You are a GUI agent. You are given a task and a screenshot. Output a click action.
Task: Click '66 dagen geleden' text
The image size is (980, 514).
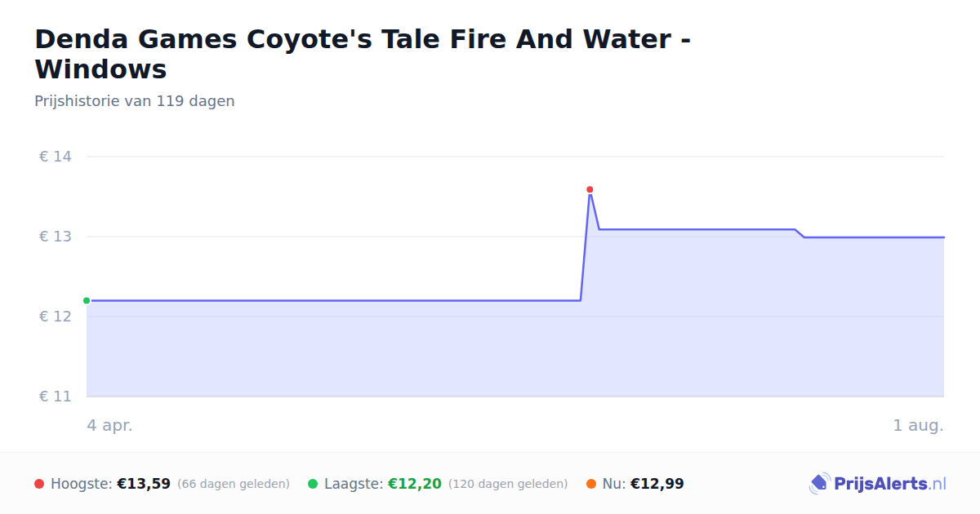coord(234,484)
